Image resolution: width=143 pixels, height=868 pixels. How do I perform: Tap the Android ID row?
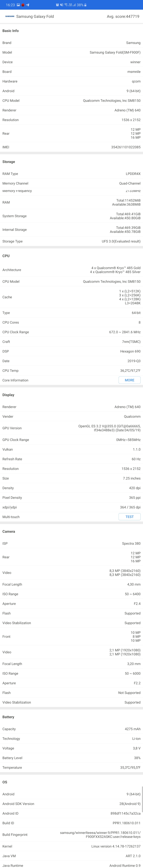pyautogui.click(x=71, y=813)
